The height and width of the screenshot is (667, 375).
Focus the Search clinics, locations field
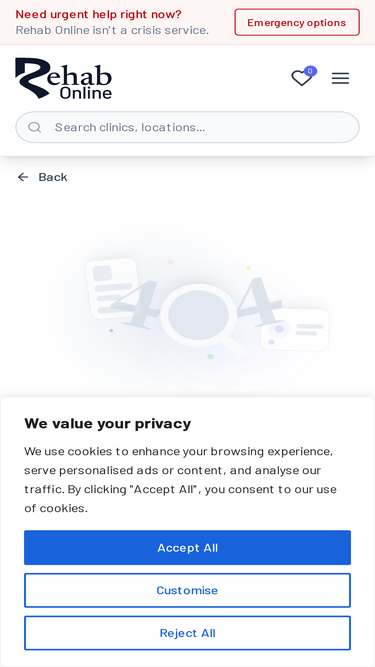(x=188, y=127)
